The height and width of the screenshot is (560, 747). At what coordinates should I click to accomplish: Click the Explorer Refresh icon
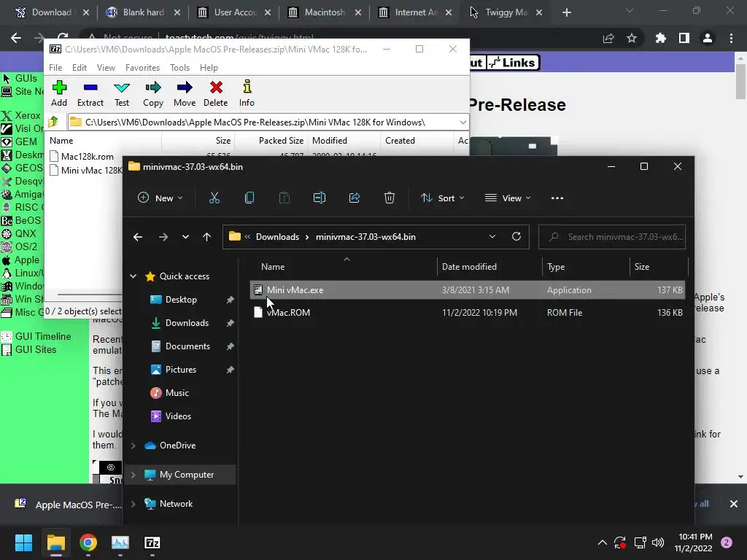coord(516,236)
